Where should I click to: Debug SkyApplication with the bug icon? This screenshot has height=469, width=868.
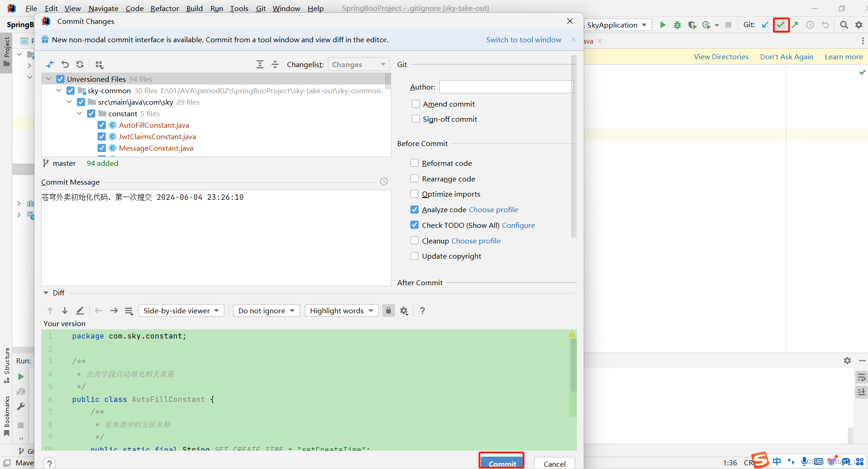click(677, 25)
